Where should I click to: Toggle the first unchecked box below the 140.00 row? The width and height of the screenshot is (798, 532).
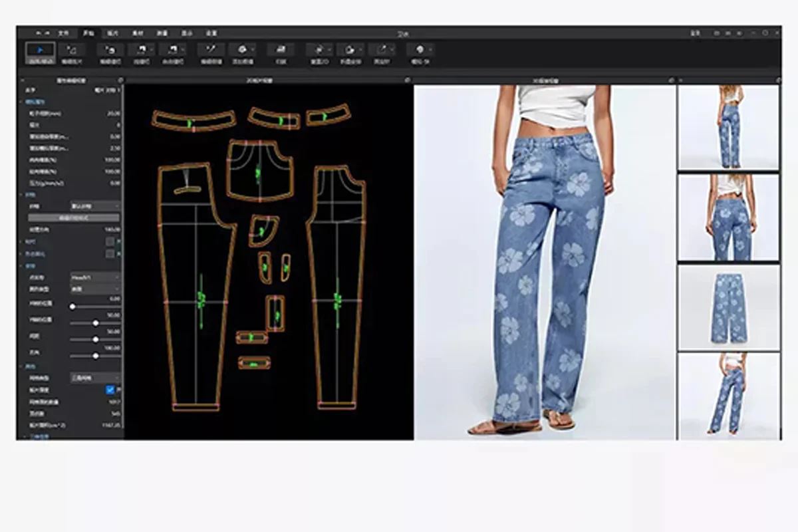110,241
